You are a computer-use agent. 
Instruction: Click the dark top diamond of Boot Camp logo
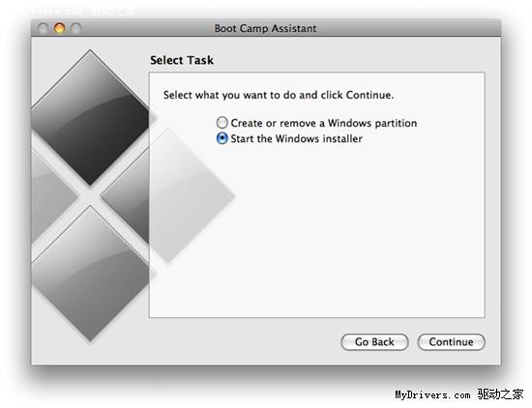(90, 117)
